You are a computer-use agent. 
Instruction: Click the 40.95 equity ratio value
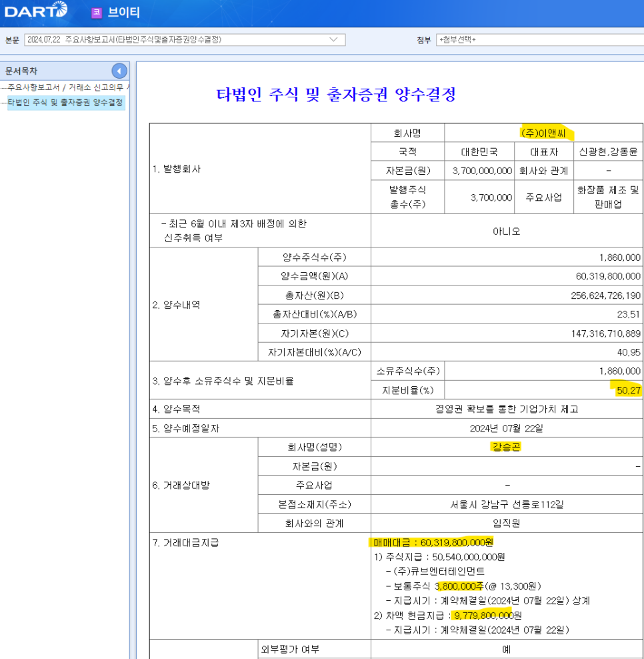coord(629,353)
